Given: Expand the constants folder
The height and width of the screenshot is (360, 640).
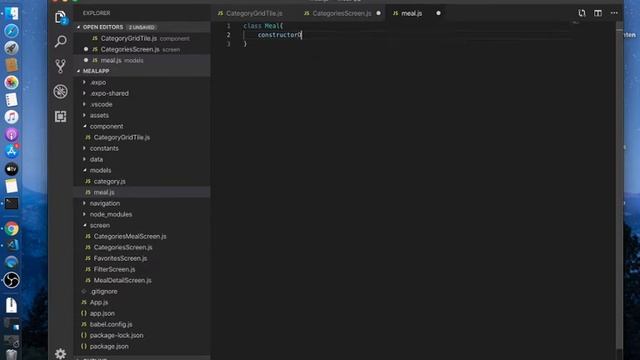Looking at the screenshot, I should click(x=104, y=149).
